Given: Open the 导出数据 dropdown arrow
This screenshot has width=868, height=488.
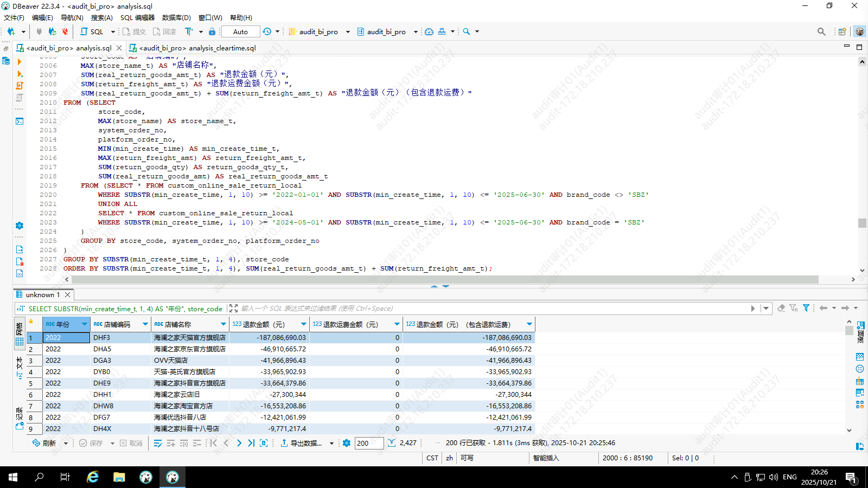Looking at the screenshot, I should coord(331,444).
